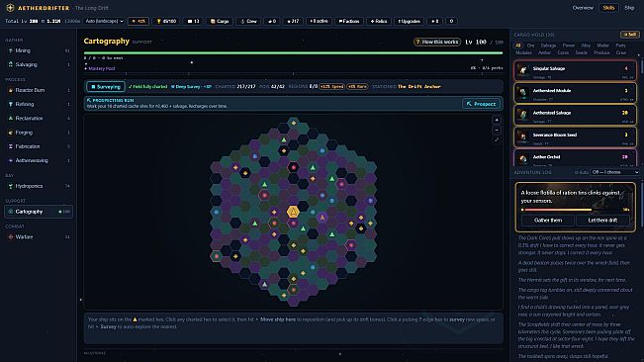Click the Aetherdrifter logo icon
Image resolution: width=644 pixels, height=362 pixels.
(x=10, y=8)
